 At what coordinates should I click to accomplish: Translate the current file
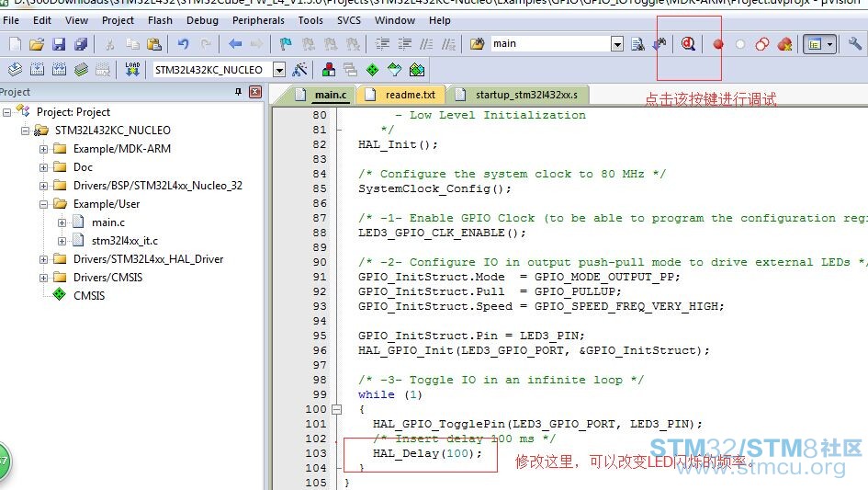(x=15, y=70)
